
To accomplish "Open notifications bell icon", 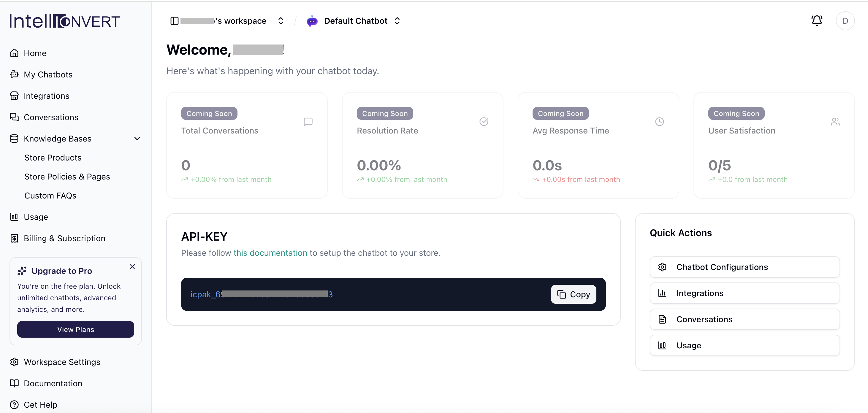I will 816,21.
